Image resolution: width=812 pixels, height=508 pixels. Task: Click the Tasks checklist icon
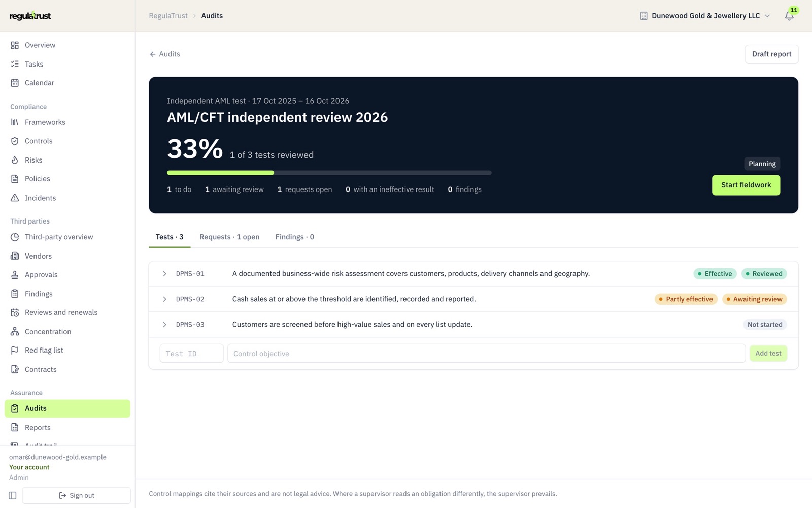pos(15,64)
